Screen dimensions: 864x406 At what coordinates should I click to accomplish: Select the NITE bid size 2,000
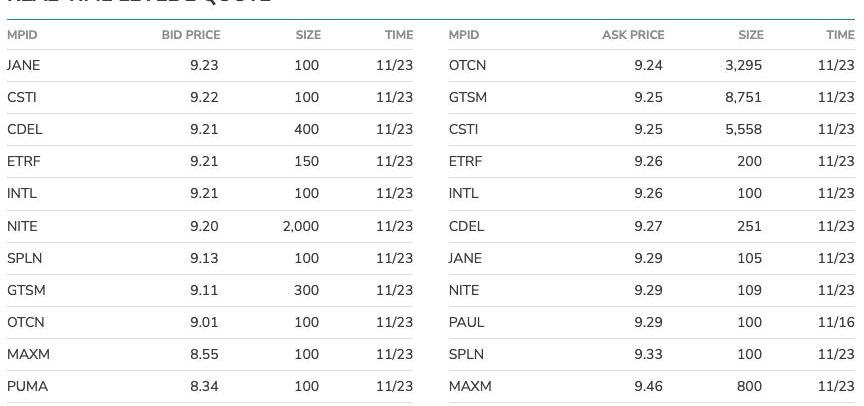coord(300,226)
